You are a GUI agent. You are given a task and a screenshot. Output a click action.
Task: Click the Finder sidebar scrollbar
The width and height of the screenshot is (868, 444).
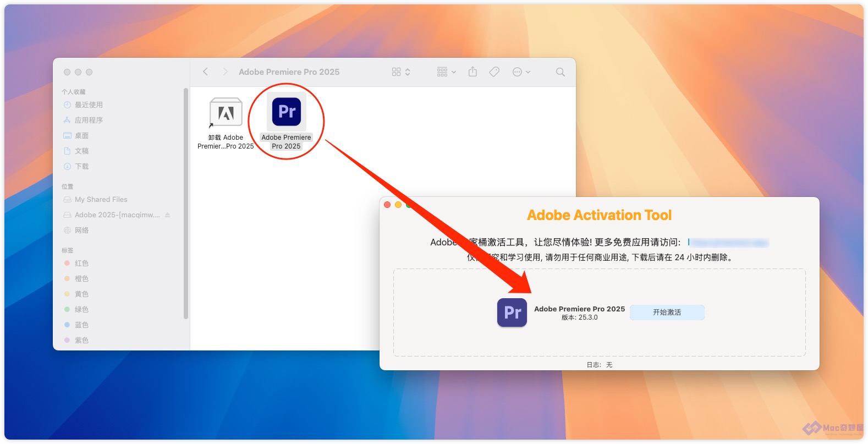pos(186,204)
